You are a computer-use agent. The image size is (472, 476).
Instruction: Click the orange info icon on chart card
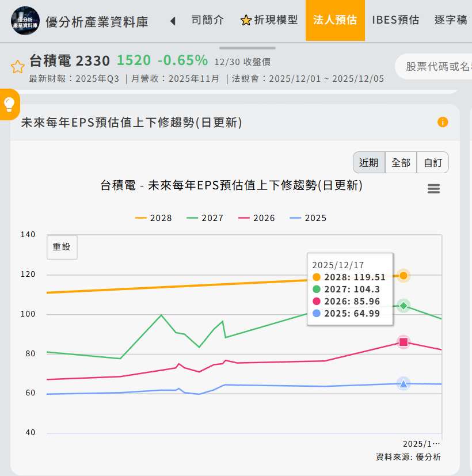[x=442, y=122]
